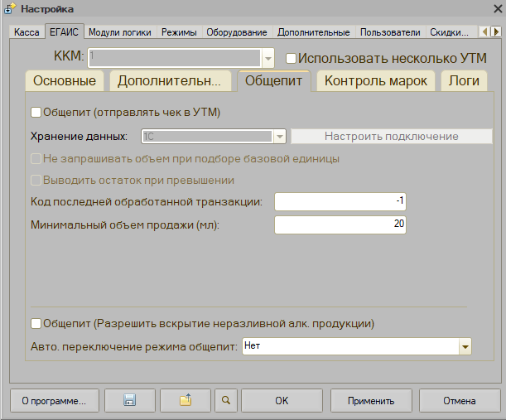Open the Авто. переключение режима общепит dropdown
The height and width of the screenshot is (420, 506).
pyautogui.click(x=465, y=346)
